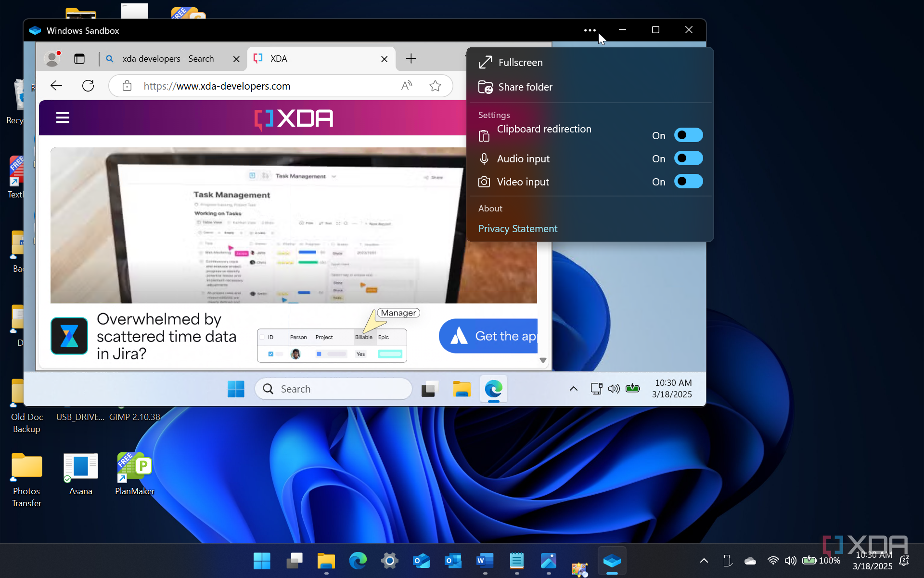Screen dimensions: 924x578
Task: Expand Sandbox hidden tray icons chevron
Action: click(574, 389)
